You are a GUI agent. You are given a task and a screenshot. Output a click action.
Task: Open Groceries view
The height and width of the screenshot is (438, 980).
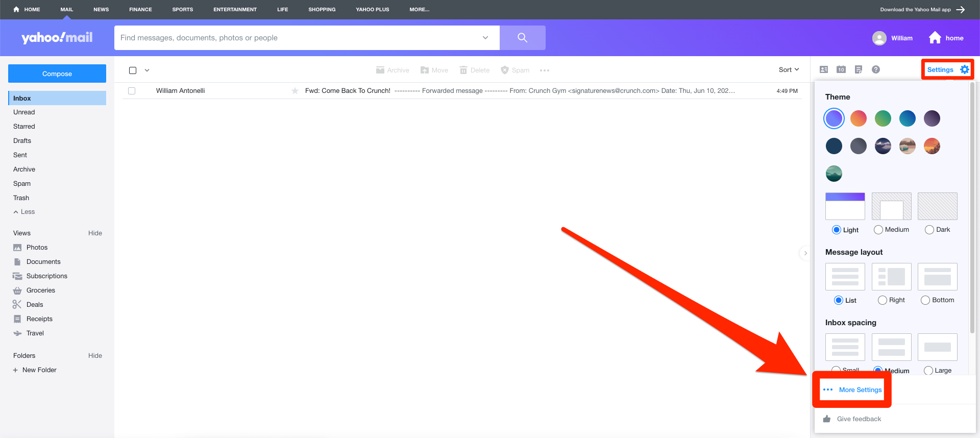point(40,290)
